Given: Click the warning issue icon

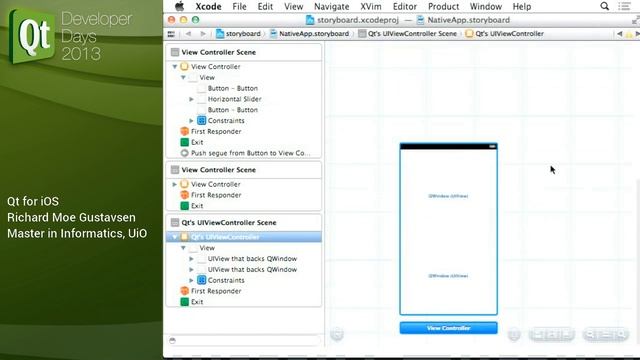Looking at the screenshot, I should pos(629,34).
